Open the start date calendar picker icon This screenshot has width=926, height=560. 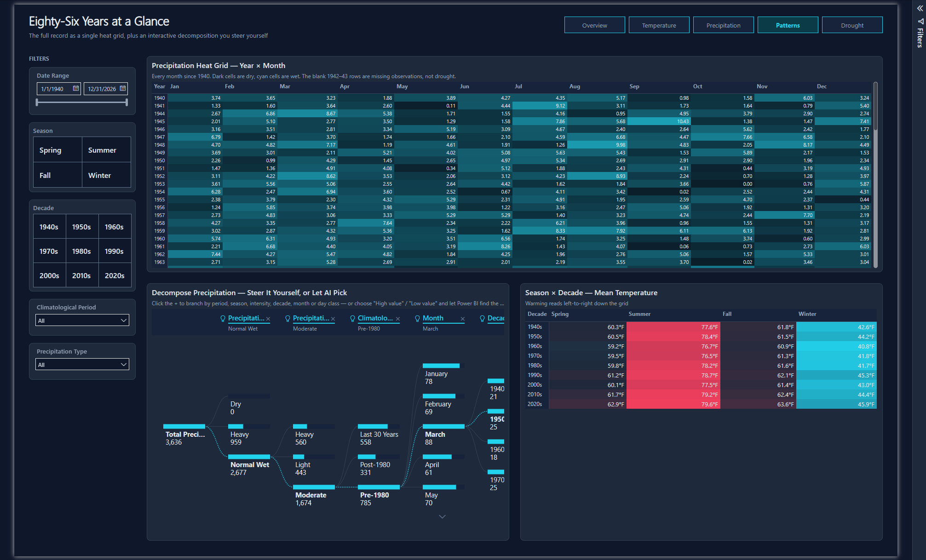pyautogui.click(x=76, y=88)
